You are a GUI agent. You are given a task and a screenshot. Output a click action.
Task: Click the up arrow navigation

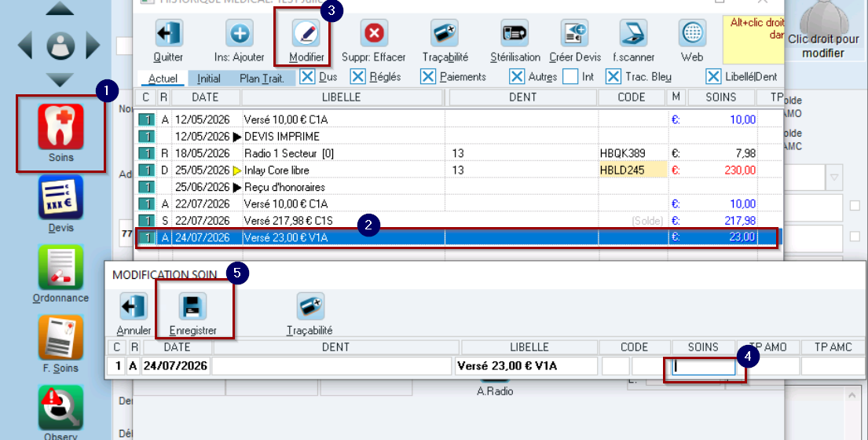pos(59,9)
